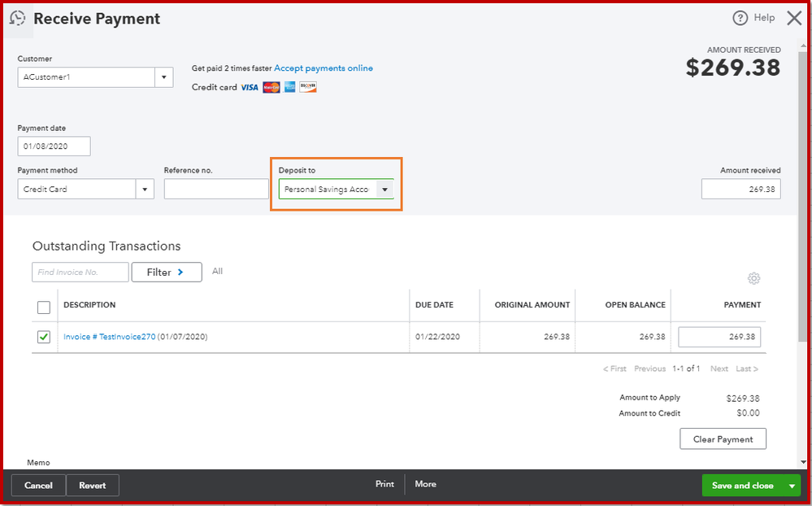812x506 pixels.
Task: Click the vertical scrollbar thumb
Action: (803, 197)
